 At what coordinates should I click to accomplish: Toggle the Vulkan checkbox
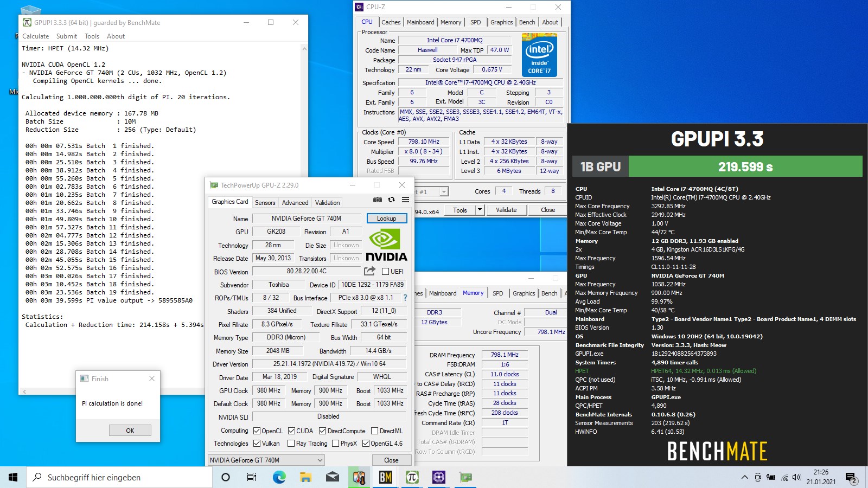pyautogui.click(x=257, y=443)
